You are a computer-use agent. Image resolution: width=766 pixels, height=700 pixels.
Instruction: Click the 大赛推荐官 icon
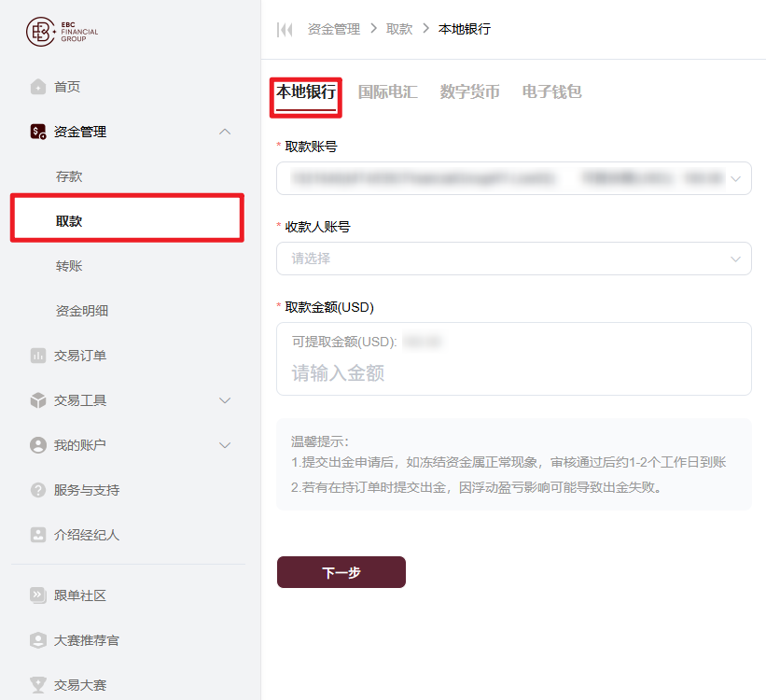[x=38, y=640]
